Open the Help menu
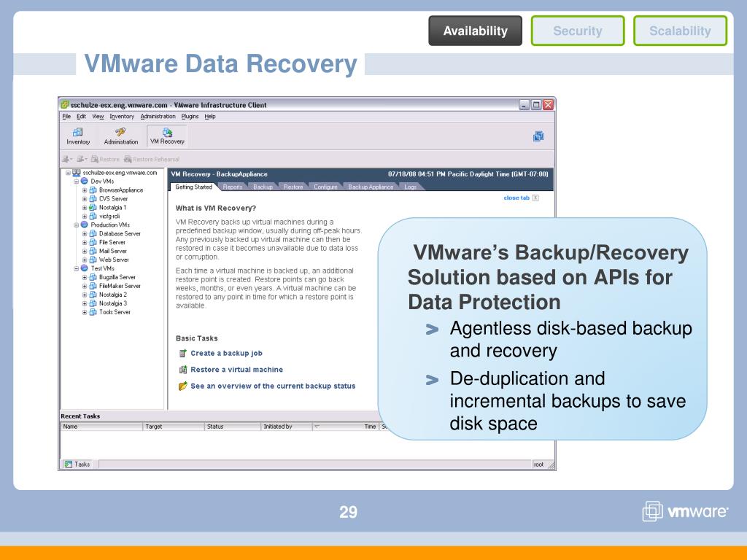747x560 pixels. (210, 116)
